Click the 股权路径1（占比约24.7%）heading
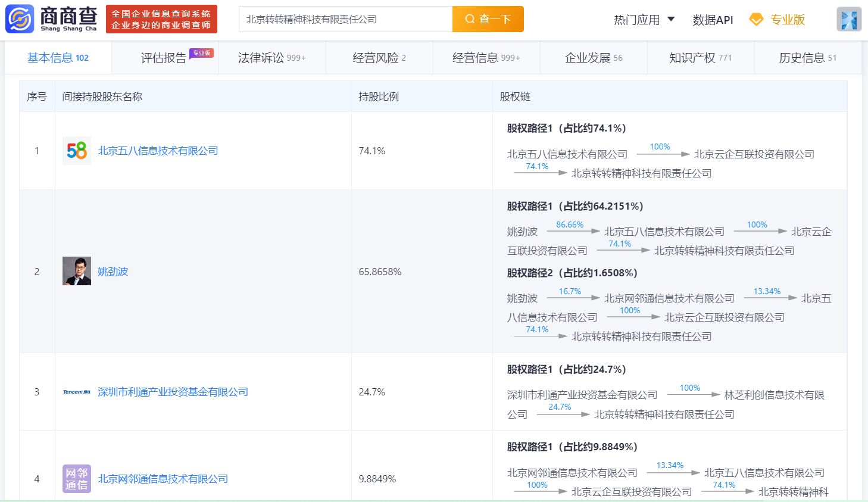 [x=566, y=369]
